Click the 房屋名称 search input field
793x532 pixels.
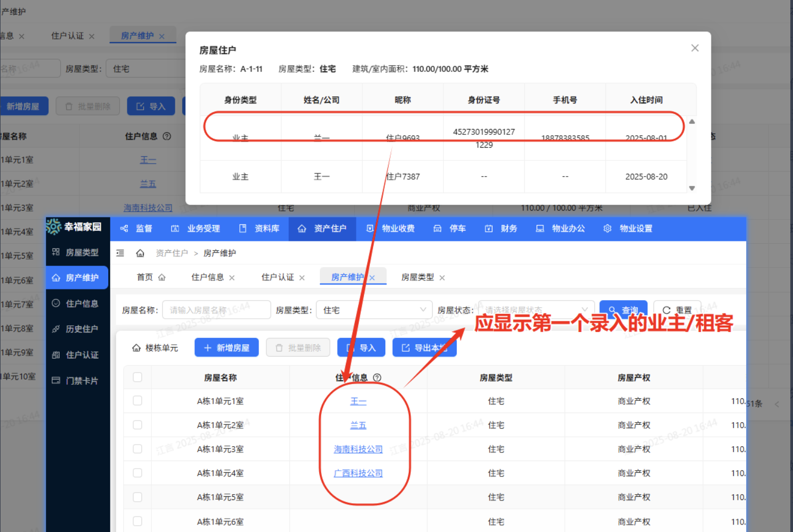(216, 310)
